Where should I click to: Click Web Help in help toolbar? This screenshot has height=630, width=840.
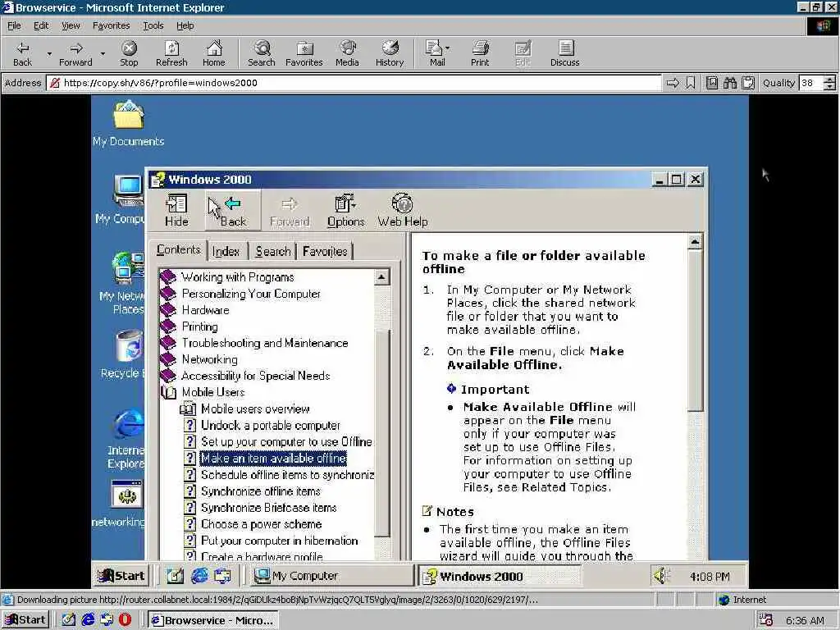402,211
